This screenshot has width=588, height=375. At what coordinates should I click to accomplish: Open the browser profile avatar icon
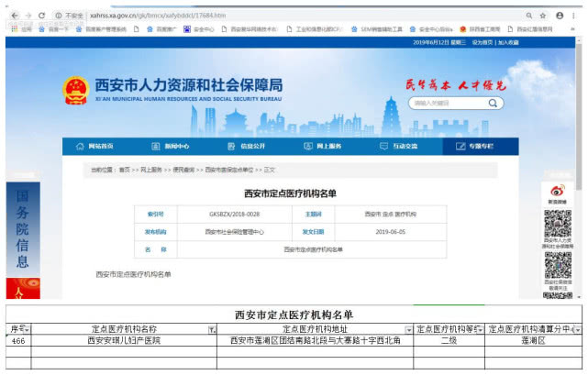tap(560, 16)
